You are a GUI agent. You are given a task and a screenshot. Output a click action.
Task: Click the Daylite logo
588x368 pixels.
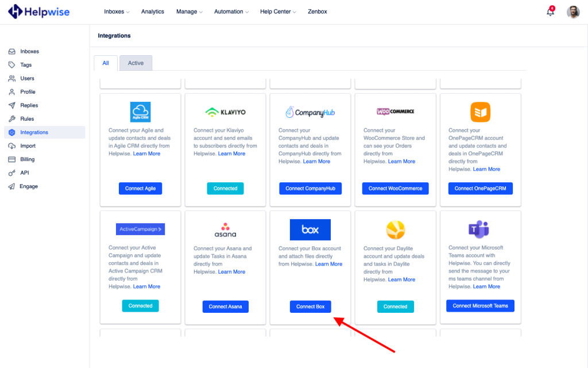point(395,229)
